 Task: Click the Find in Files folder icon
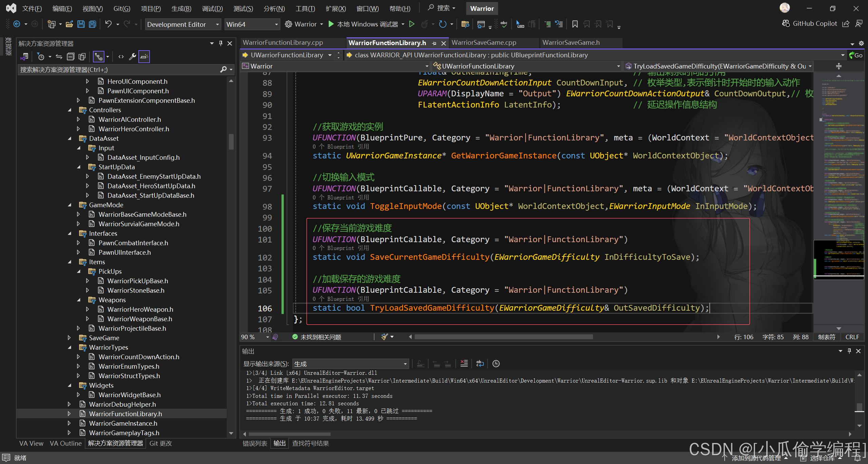[x=465, y=24]
